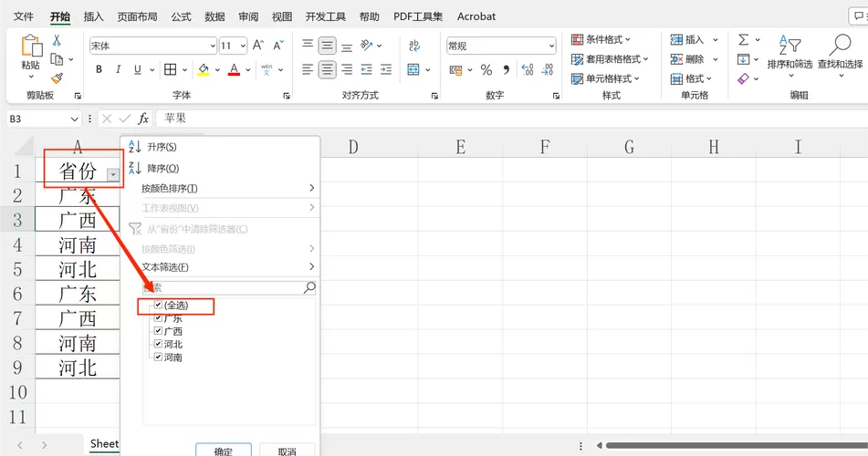Open the font size dropdown
This screenshot has height=456, width=868.
point(243,46)
